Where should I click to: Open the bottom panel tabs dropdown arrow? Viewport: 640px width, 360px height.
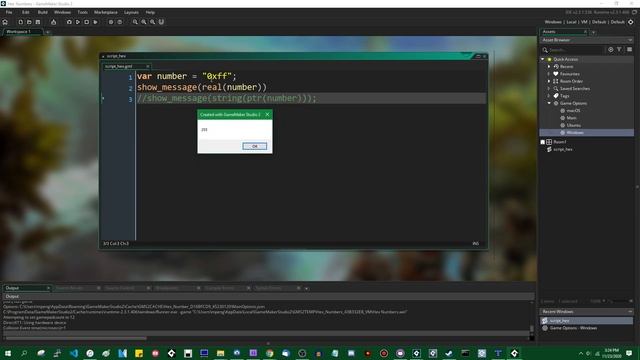tap(307, 288)
